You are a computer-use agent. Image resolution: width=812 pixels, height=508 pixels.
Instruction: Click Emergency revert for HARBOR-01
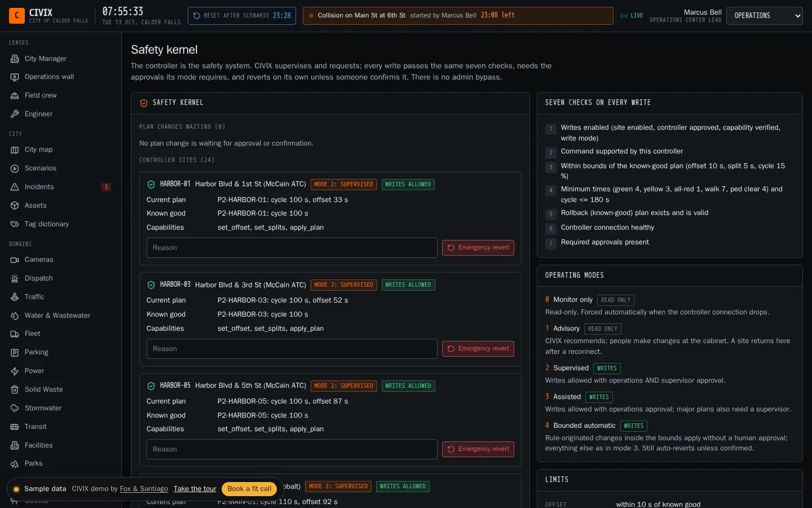(478, 248)
